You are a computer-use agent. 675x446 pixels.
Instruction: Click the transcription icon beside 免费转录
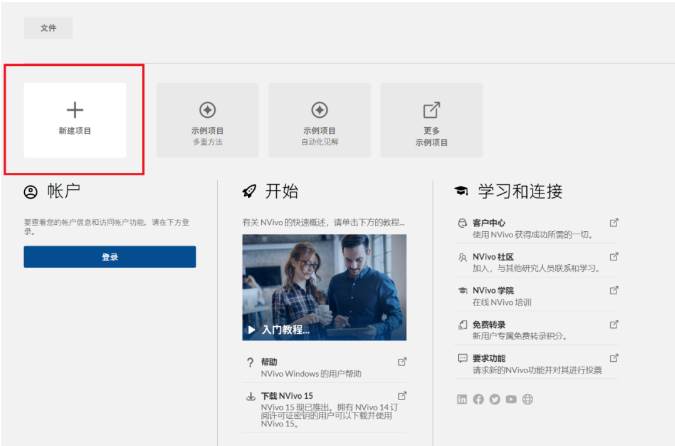[462, 325]
